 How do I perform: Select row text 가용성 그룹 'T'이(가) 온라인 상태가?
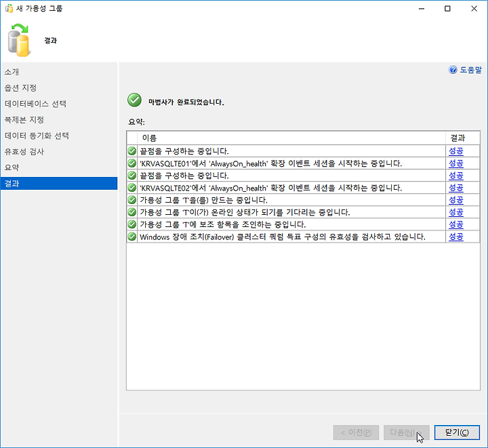point(245,212)
